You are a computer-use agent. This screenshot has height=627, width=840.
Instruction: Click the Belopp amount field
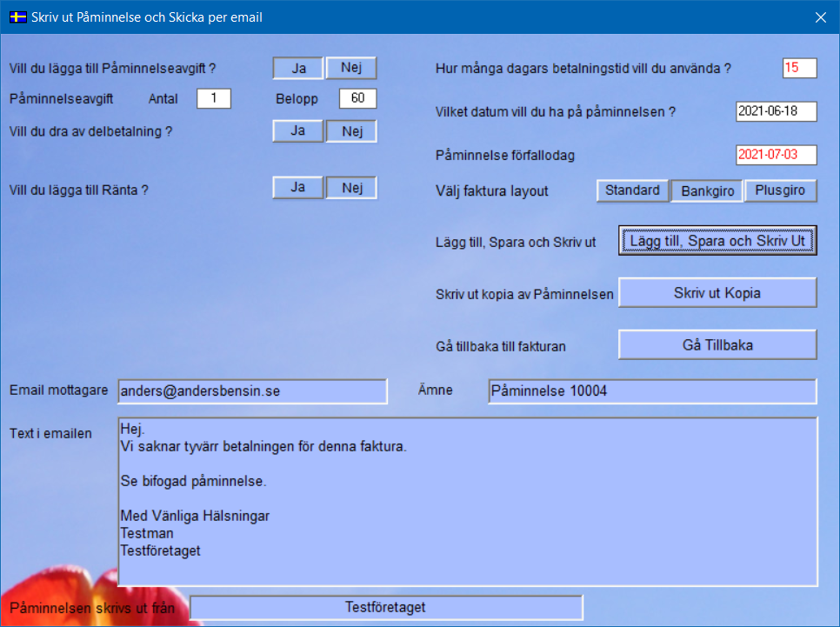click(357, 98)
